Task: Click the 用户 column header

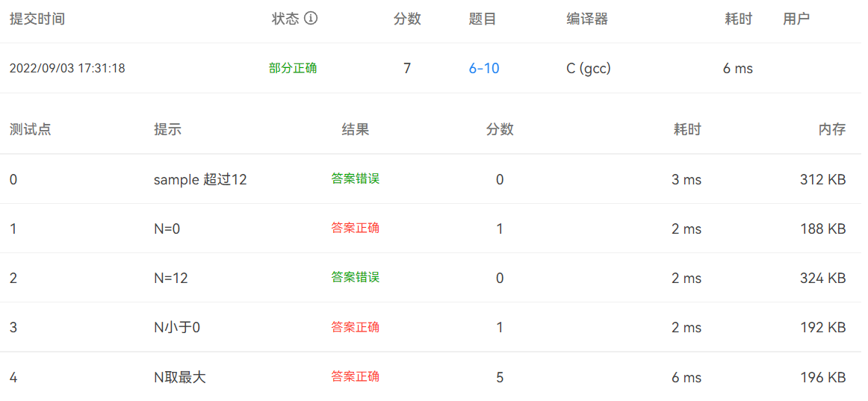Action: click(x=796, y=19)
